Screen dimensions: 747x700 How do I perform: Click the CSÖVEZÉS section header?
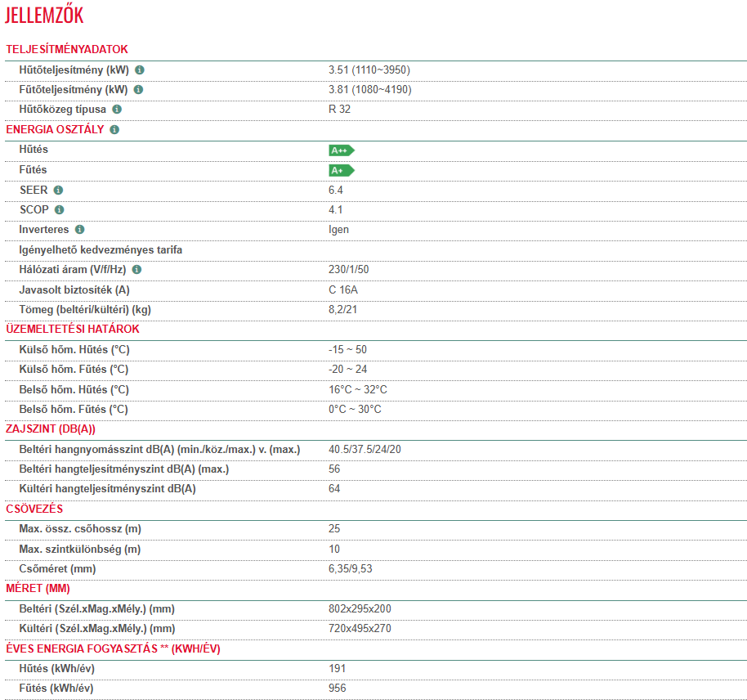click(34, 509)
